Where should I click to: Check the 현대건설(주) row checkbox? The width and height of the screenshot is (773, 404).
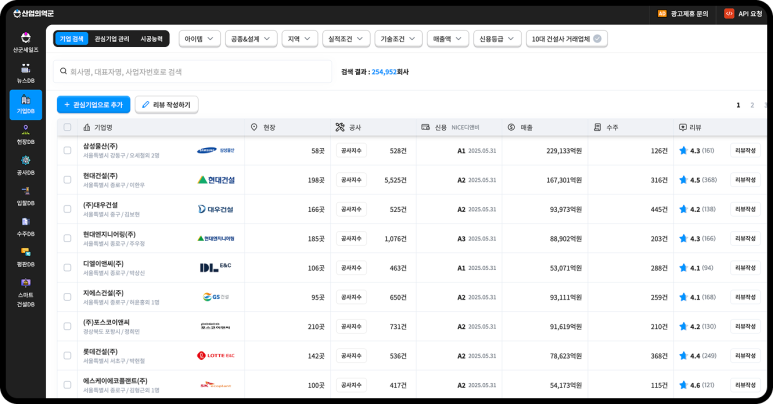67,180
